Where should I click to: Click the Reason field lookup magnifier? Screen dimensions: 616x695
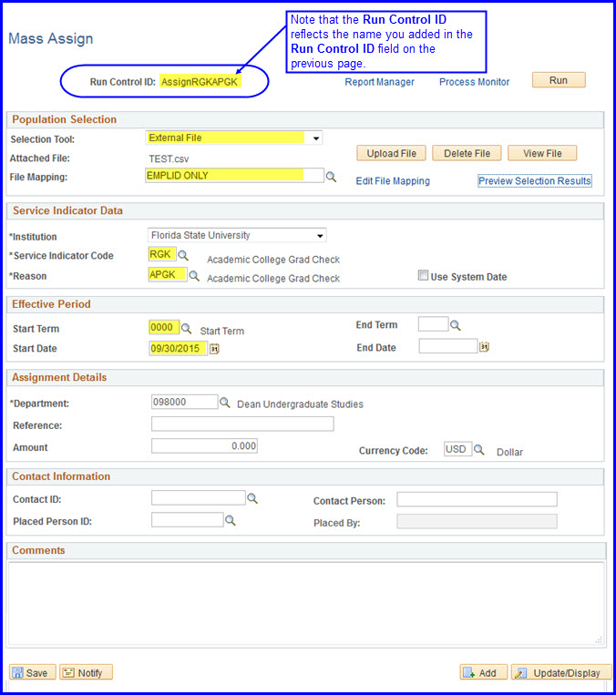click(x=194, y=275)
